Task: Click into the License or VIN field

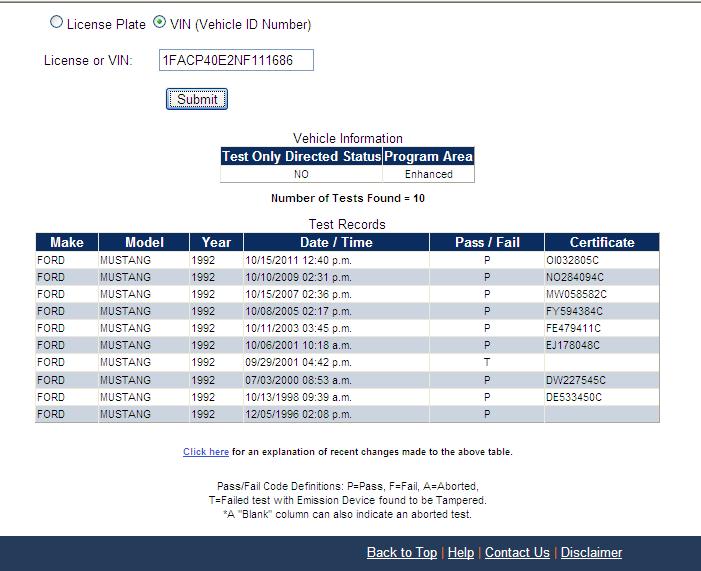Action: 236,61
